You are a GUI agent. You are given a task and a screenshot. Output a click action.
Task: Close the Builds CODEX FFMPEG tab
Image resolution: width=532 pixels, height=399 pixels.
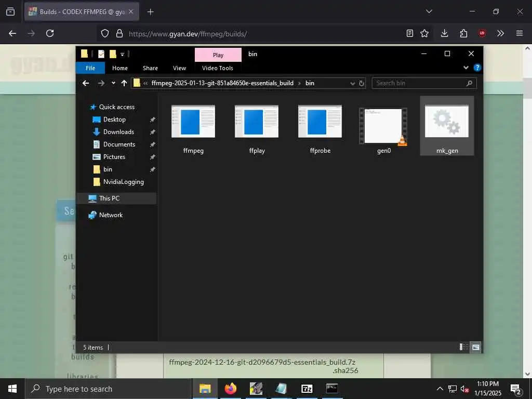(131, 11)
